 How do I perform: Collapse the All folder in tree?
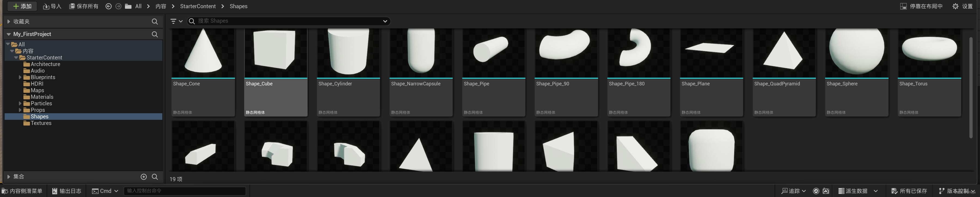pos(8,44)
